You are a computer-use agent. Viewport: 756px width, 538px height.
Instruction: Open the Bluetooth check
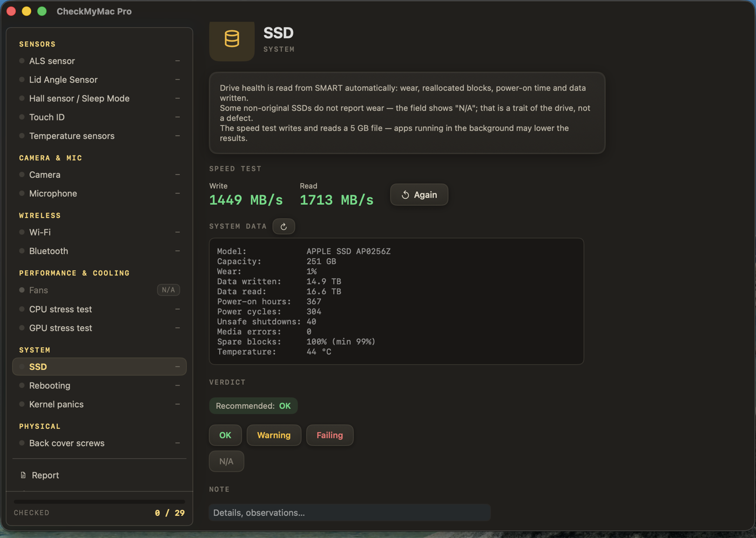pyautogui.click(x=99, y=251)
